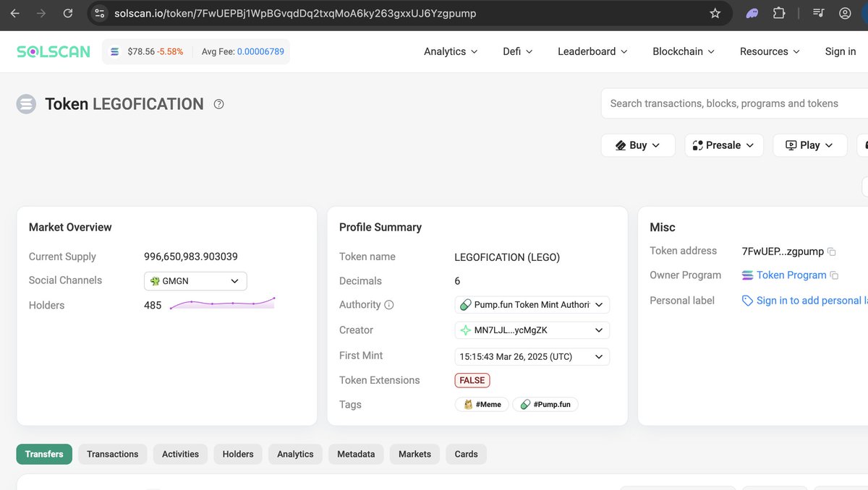Open the GMGN social channels dropdown
This screenshot has height=490, width=868.
click(195, 281)
